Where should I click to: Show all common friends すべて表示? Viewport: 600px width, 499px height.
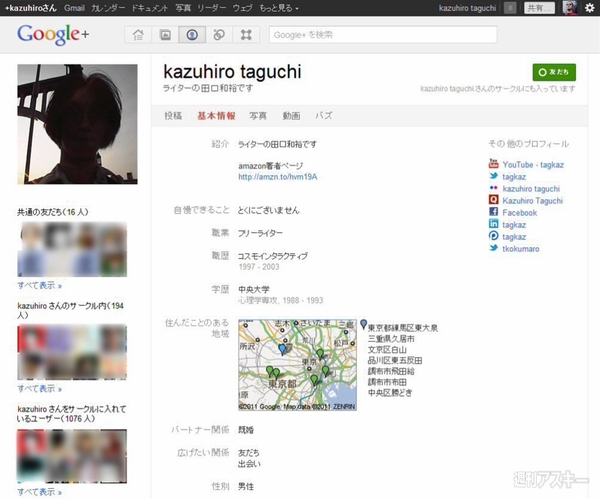point(39,285)
